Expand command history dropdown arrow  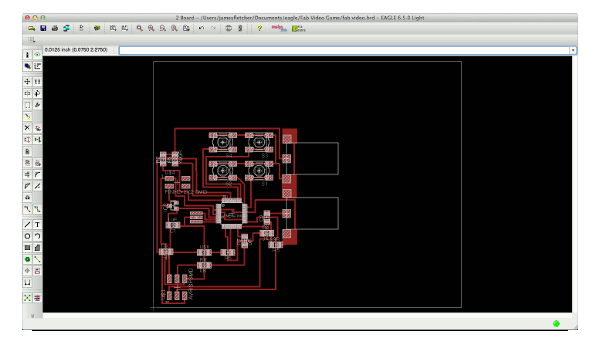tap(573, 50)
